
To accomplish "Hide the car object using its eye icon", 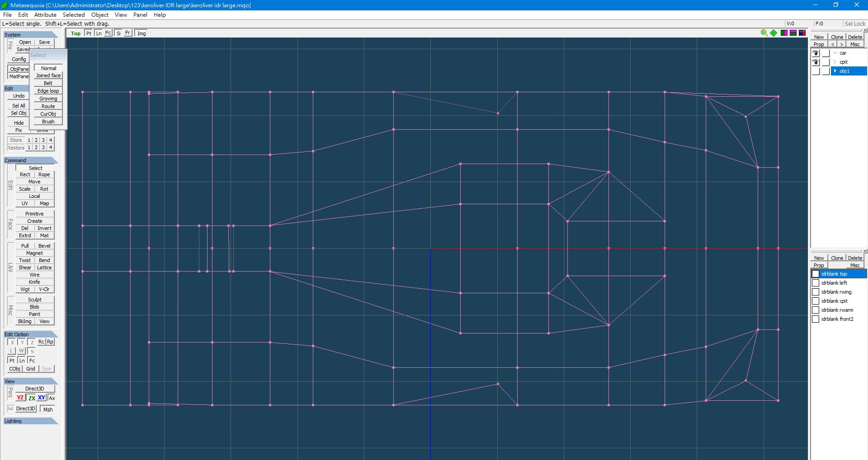I will [816, 53].
